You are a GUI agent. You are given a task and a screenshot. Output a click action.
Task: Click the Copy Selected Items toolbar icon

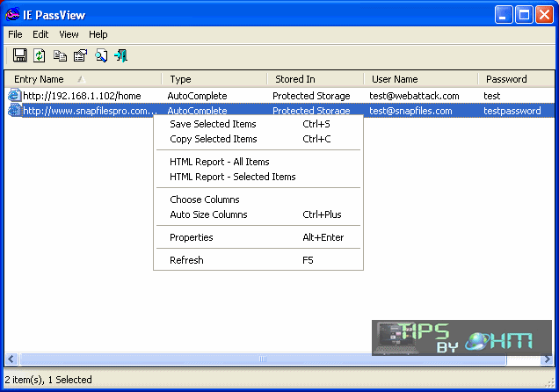point(60,55)
